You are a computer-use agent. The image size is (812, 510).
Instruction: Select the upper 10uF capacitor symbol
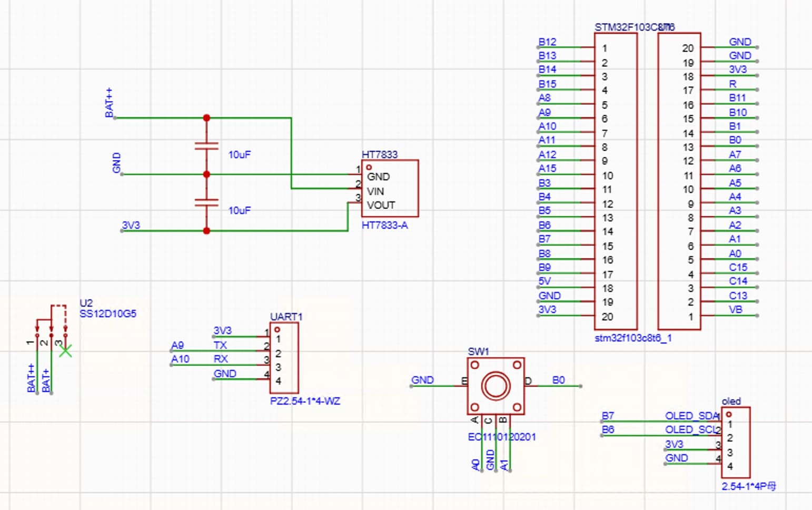pos(206,146)
